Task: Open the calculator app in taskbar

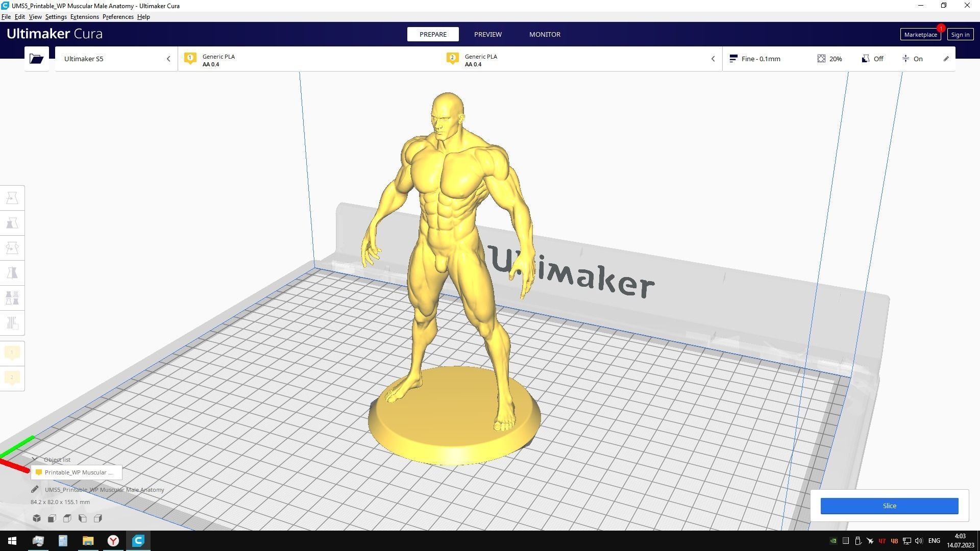Action: 63,541
